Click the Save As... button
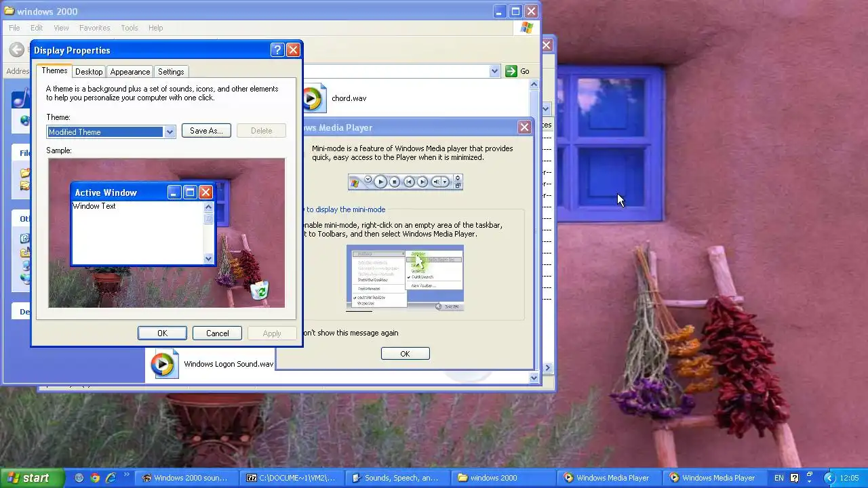The image size is (868, 488). coord(206,131)
